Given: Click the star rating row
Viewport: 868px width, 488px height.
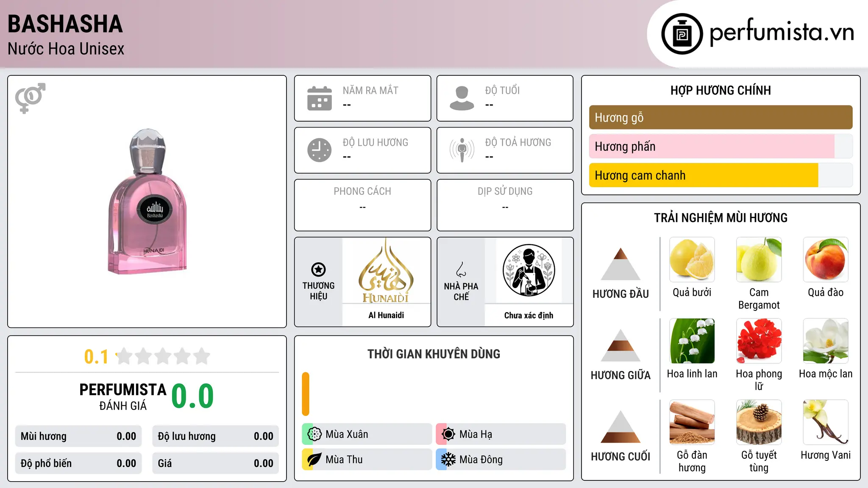Looking at the screenshot, I should pos(163,356).
